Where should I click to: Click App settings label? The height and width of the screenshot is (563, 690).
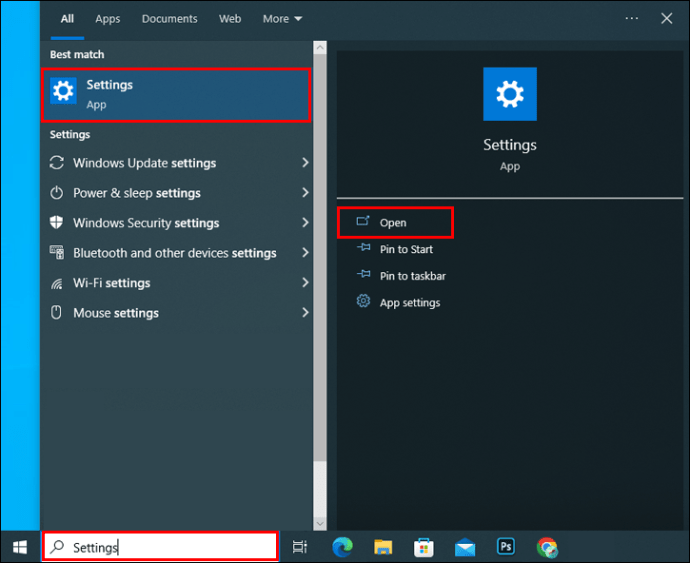point(410,303)
